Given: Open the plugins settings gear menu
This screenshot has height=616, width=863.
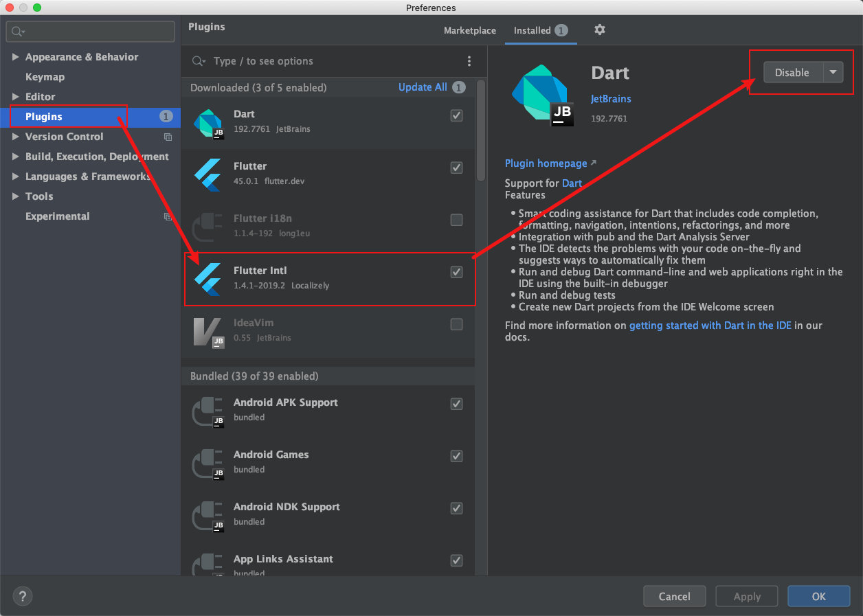Looking at the screenshot, I should click(600, 30).
